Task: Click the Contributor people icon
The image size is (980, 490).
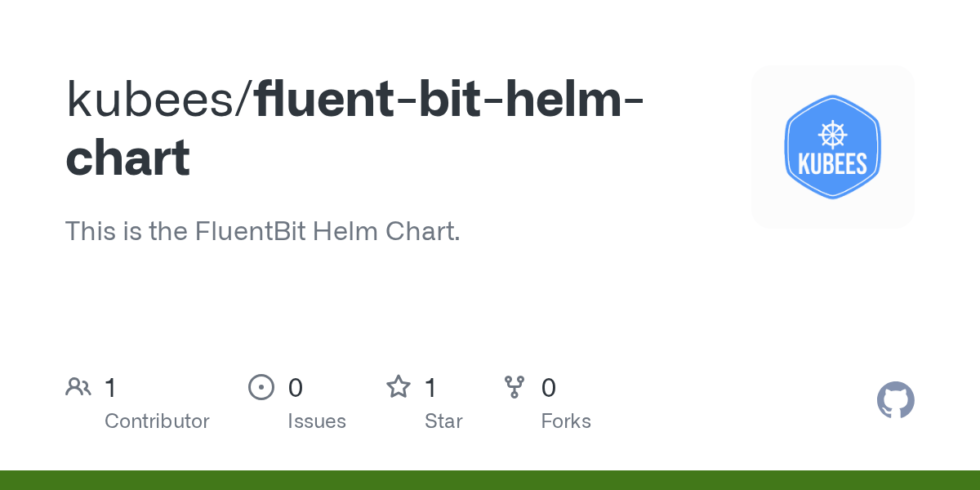Action: pyautogui.click(x=78, y=387)
